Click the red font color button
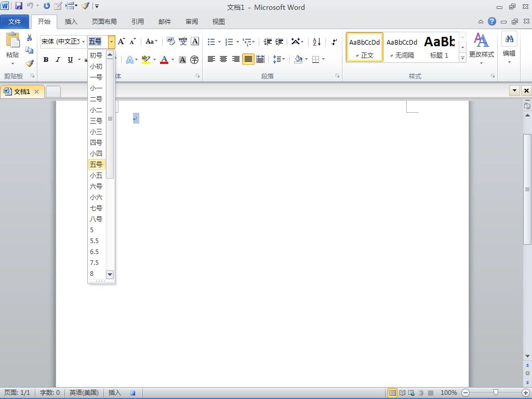The height and width of the screenshot is (399, 532). point(164,60)
